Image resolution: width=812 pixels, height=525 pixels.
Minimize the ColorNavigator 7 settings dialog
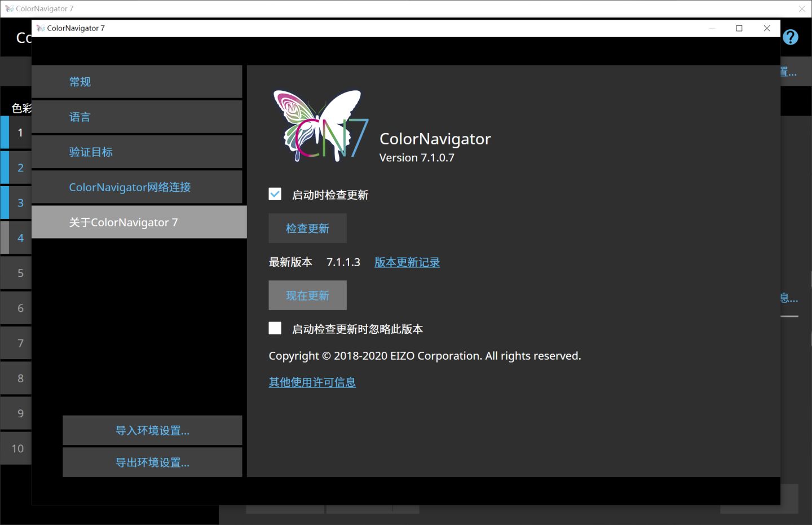(x=712, y=28)
